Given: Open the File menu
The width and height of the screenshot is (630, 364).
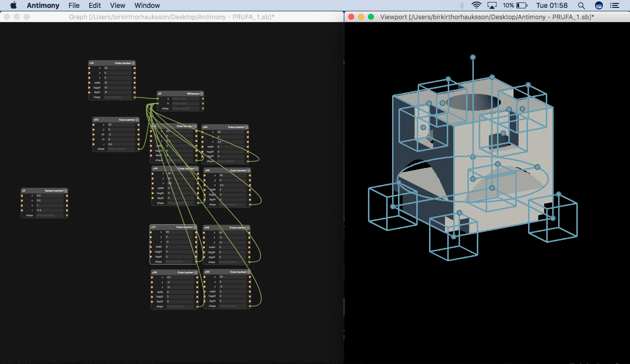Looking at the screenshot, I should point(74,5).
